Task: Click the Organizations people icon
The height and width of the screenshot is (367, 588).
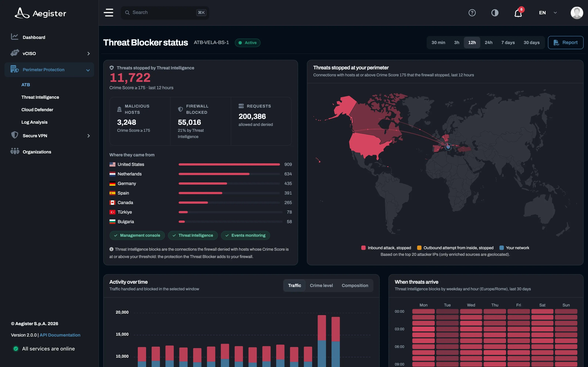Action: (x=15, y=151)
